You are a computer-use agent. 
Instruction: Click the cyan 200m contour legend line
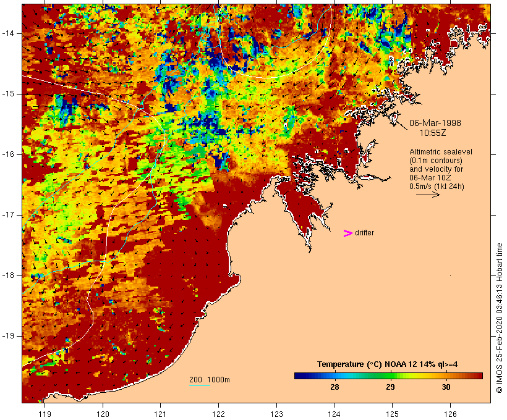pyautogui.click(x=200, y=385)
